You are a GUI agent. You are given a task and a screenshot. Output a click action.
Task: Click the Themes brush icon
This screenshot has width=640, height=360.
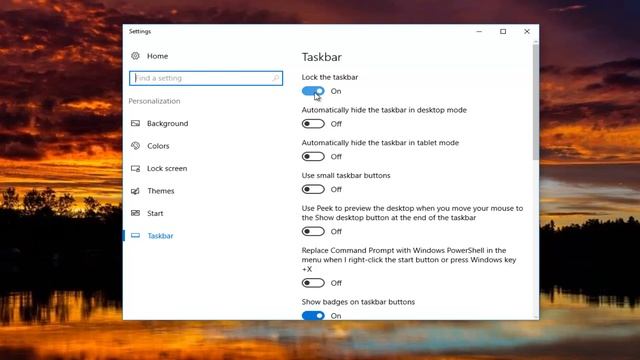135,191
